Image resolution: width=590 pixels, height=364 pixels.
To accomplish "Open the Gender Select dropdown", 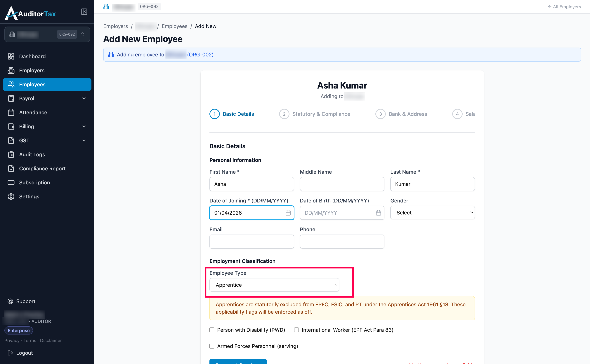I will click(433, 213).
